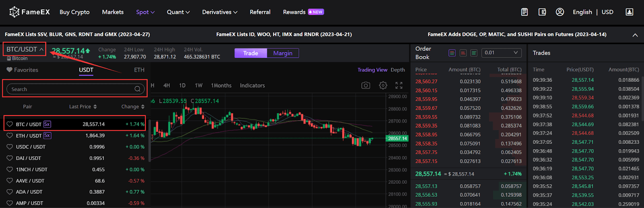Set chart interval to 1D
The width and height of the screenshot is (644, 208).
point(182,85)
